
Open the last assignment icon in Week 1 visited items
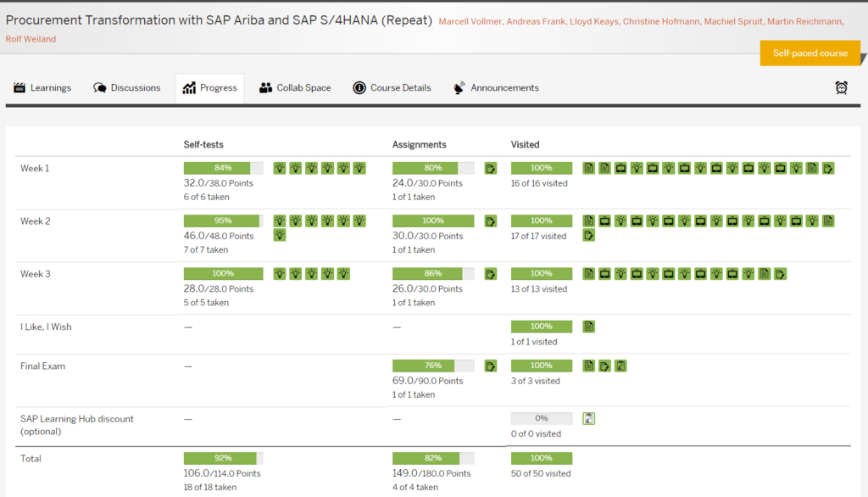tap(828, 168)
